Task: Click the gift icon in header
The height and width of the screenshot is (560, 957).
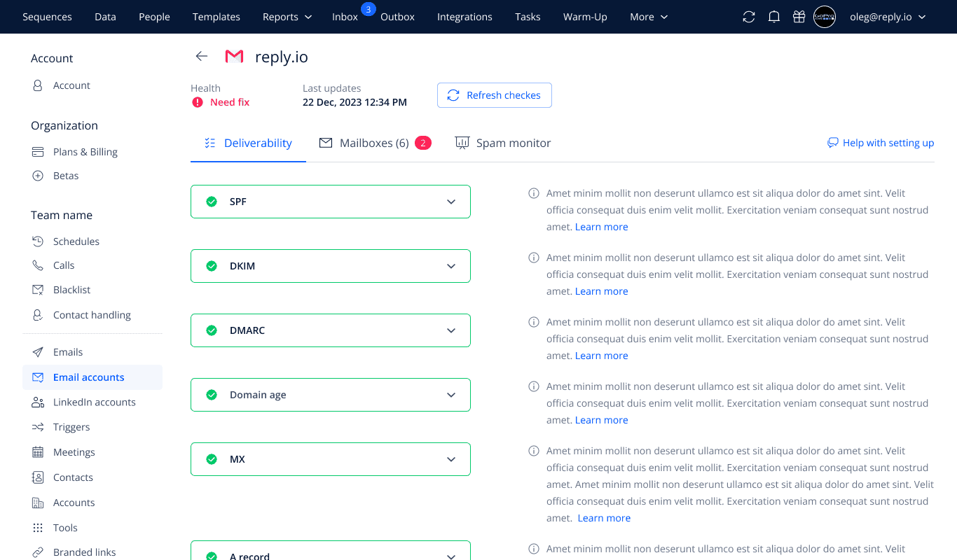Action: coord(799,17)
